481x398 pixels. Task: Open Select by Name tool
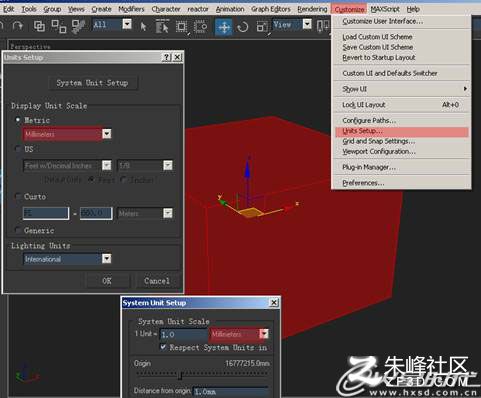pos(162,27)
